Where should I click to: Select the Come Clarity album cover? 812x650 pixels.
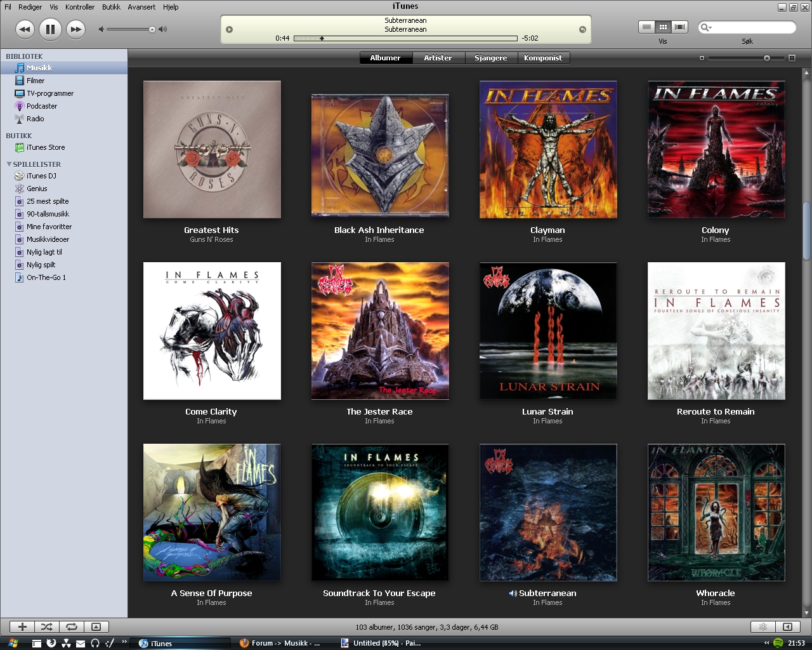(x=212, y=331)
